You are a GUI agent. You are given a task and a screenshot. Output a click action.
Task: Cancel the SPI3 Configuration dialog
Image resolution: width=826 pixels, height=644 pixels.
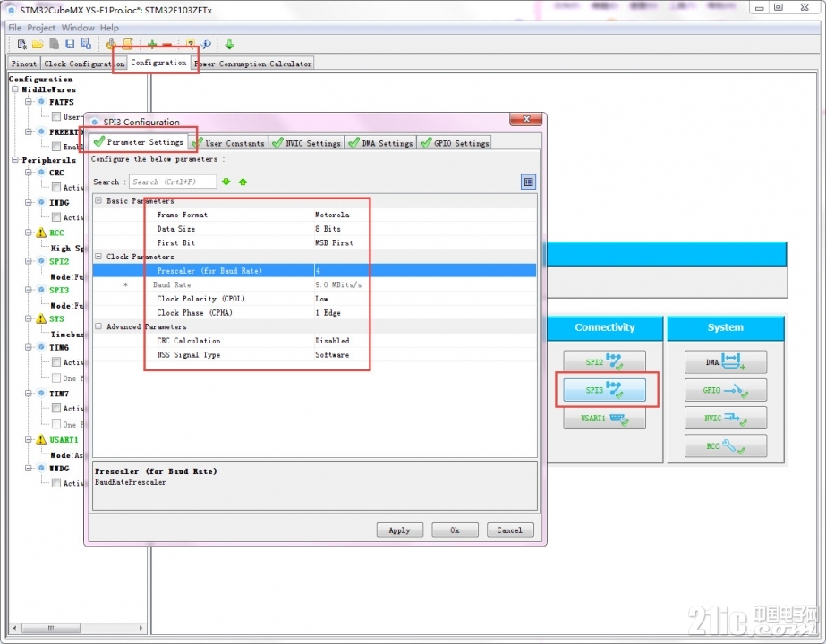[510, 530]
